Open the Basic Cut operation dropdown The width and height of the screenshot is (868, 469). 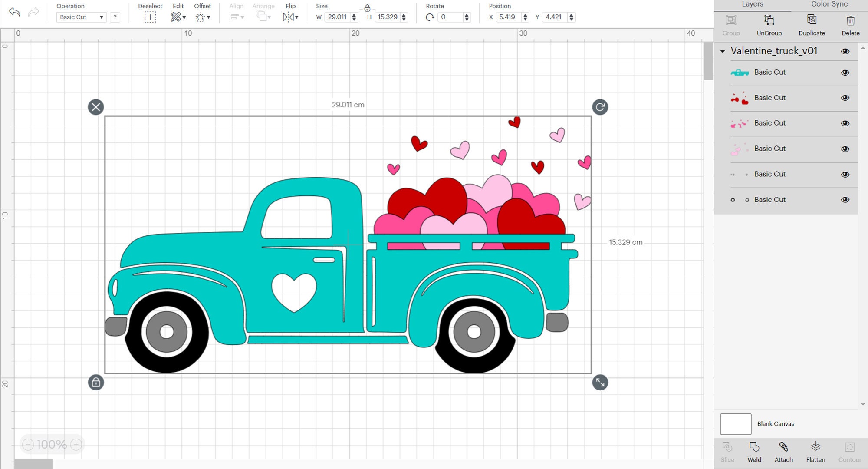coord(81,17)
